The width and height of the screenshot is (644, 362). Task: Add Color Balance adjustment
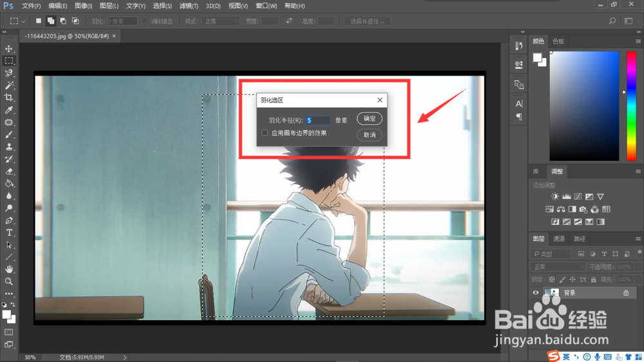561,209
